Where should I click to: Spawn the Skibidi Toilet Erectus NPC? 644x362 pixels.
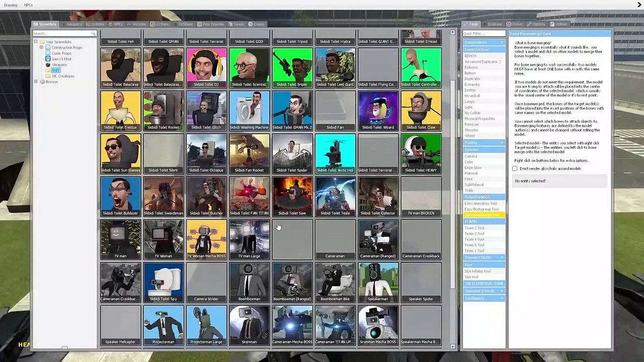[120, 111]
